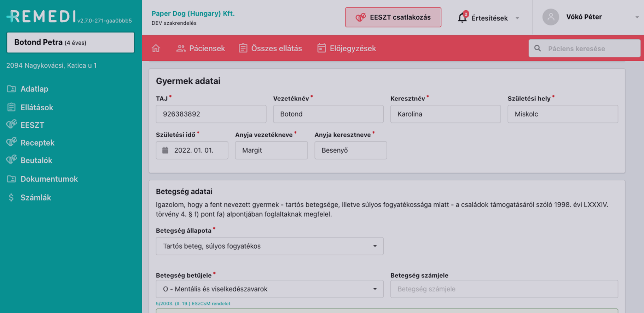Click the calendar icon in Születési idő field
Image resolution: width=644 pixels, height=313 pixels.
pos(165,150)
